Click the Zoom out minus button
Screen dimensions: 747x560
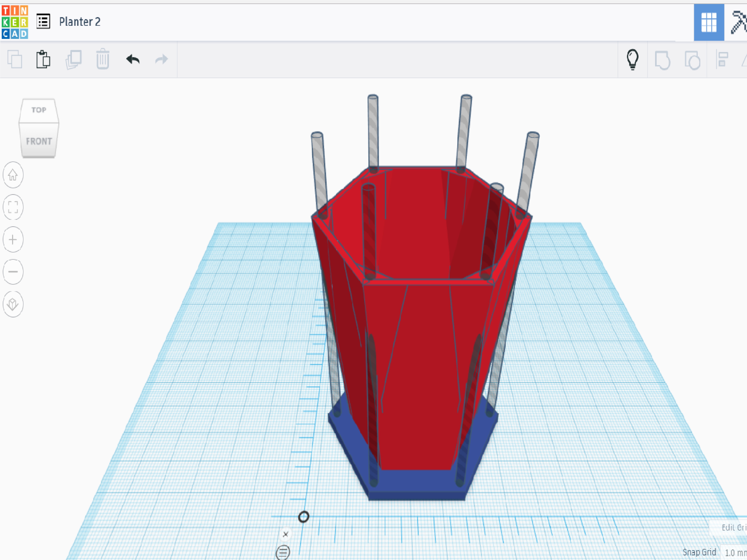[13, 272]
